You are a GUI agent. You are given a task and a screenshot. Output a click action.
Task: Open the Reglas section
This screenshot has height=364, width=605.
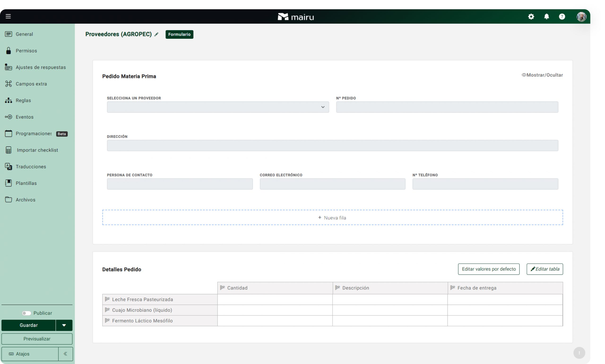click(x=23, y=100)
